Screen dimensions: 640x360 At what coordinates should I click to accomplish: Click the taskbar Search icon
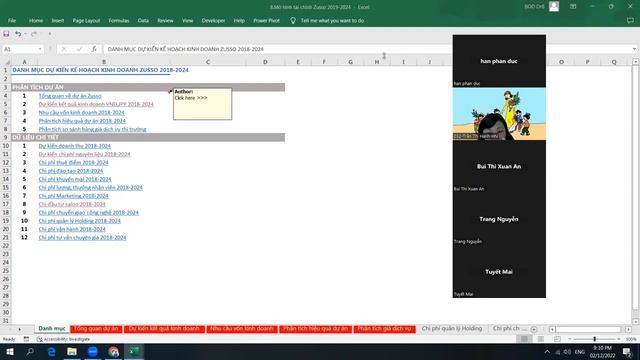[30, 351]
